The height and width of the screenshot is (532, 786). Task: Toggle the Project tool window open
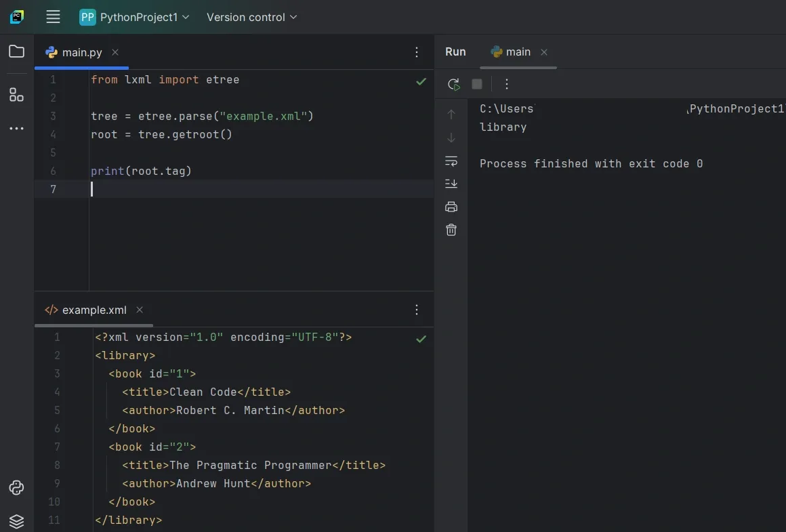pyautogui.click(x=16, y=52)
